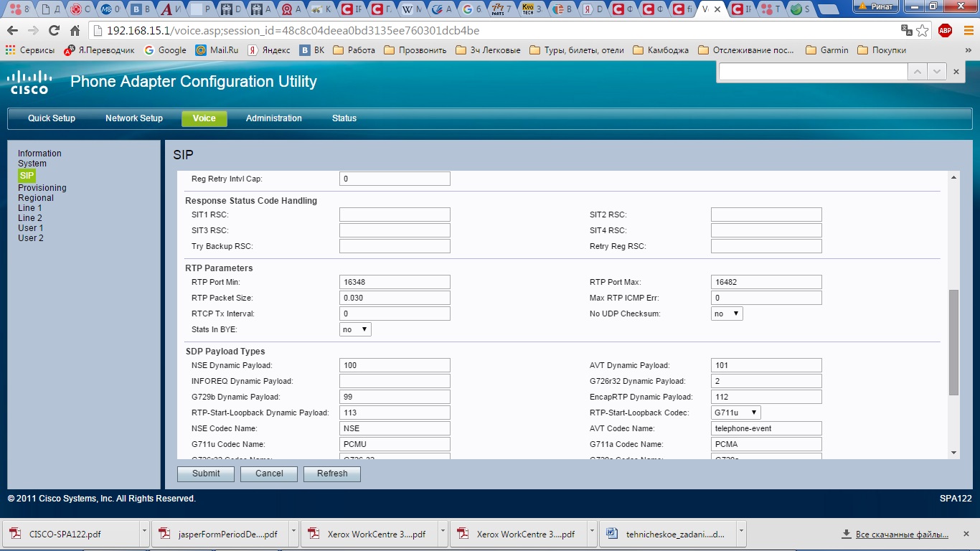Click the browser forward arrow
The height and width of the screenshot is (551, 980).
click(33, 31)
